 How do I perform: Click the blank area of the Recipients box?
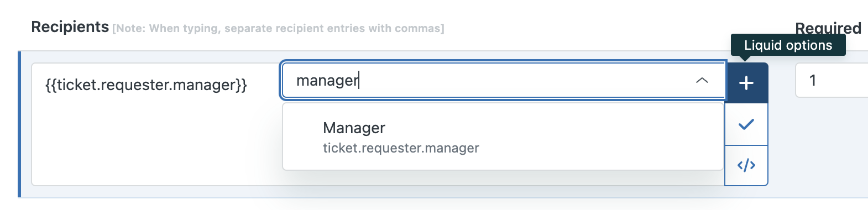point(155,144)
